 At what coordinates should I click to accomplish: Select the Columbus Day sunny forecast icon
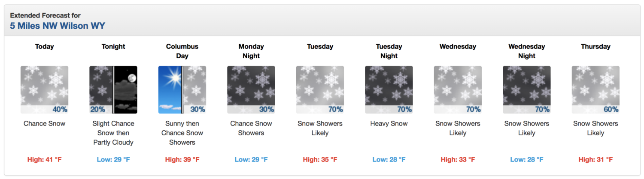point(182,89)
